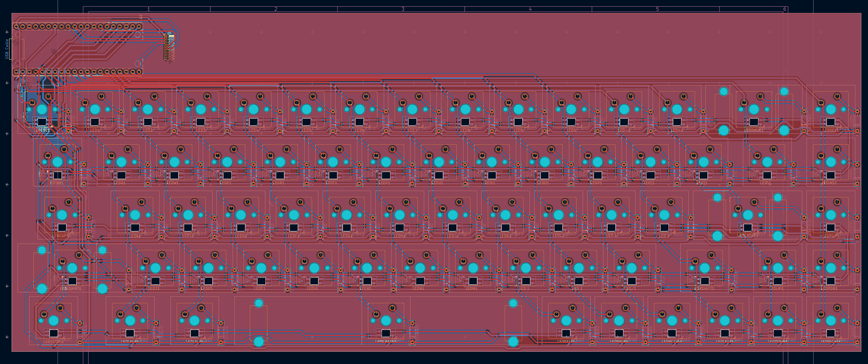Click the LEDR1 label
Image resolution: width=868 pixels, height=364 pixels.
tap(279, 183)
